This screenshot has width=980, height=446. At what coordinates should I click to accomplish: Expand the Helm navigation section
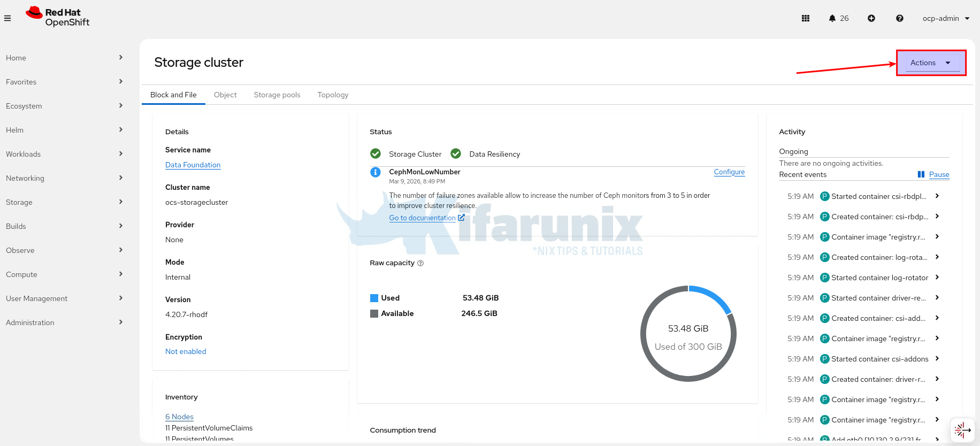64,130
